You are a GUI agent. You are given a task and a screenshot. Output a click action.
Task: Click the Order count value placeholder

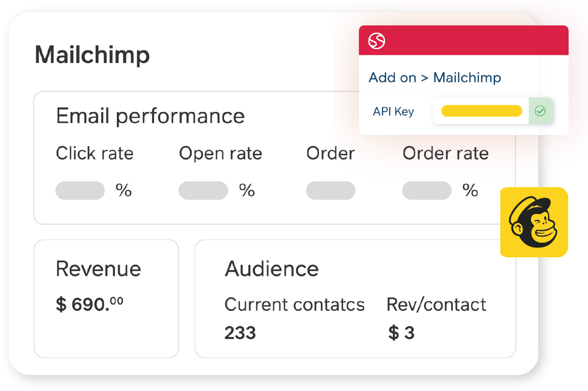click(x=330, y=191)
